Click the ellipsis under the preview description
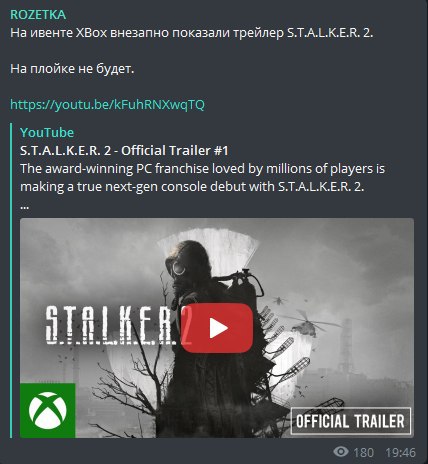Screen dimensions: 428x464 (25, 207)
